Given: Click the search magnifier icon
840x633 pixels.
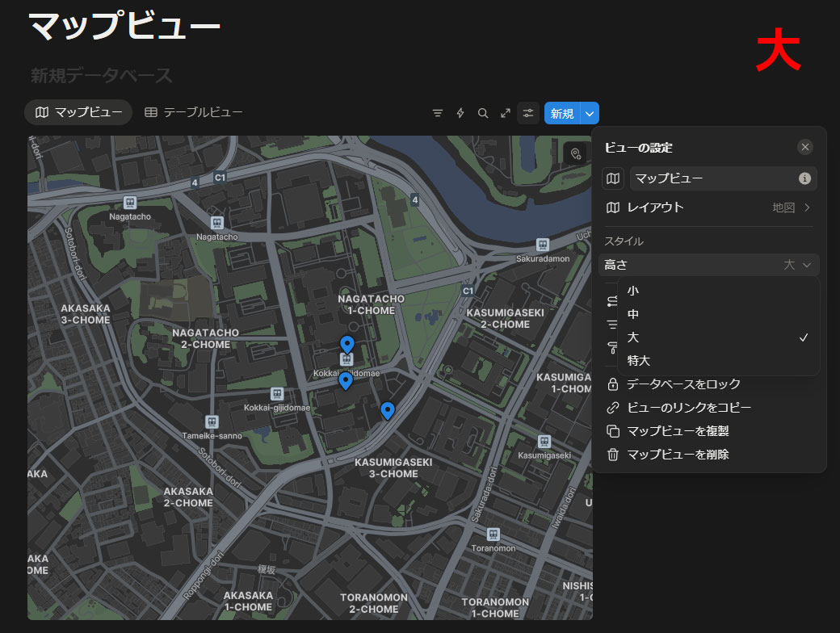Looking at the screenshot, I should coord(483,114).
